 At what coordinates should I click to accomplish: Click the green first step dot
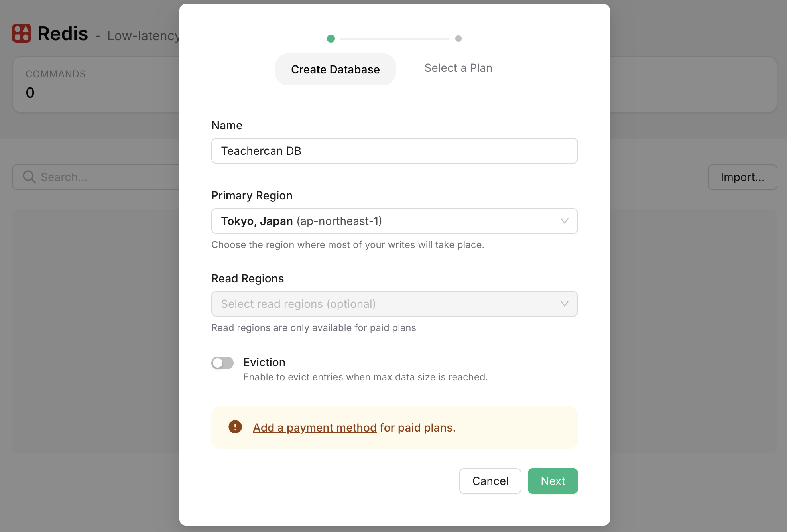pyautogui.click(x=331, y=39)
